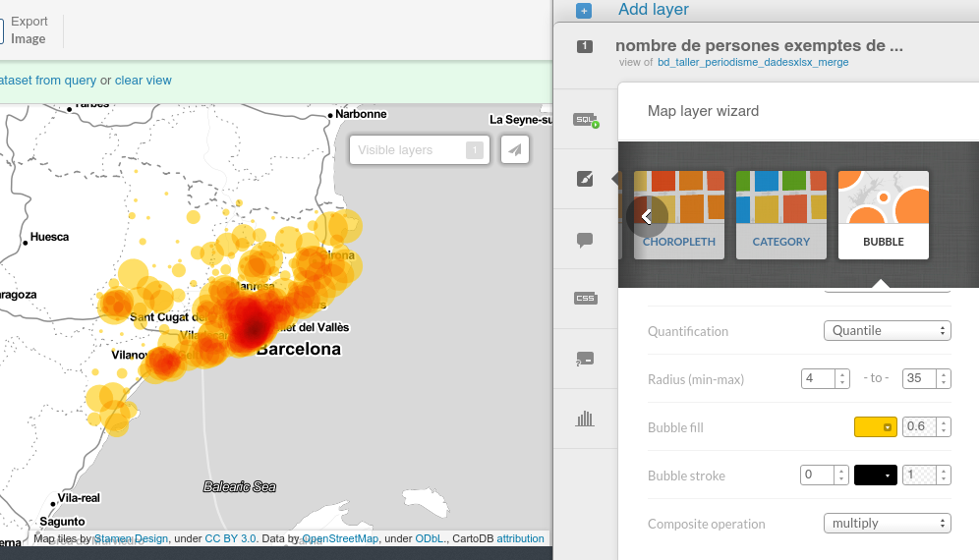Adjust minimum radius stepper arrows
The width and height of the screenshot is (979, 560).
tap(842, 378)
